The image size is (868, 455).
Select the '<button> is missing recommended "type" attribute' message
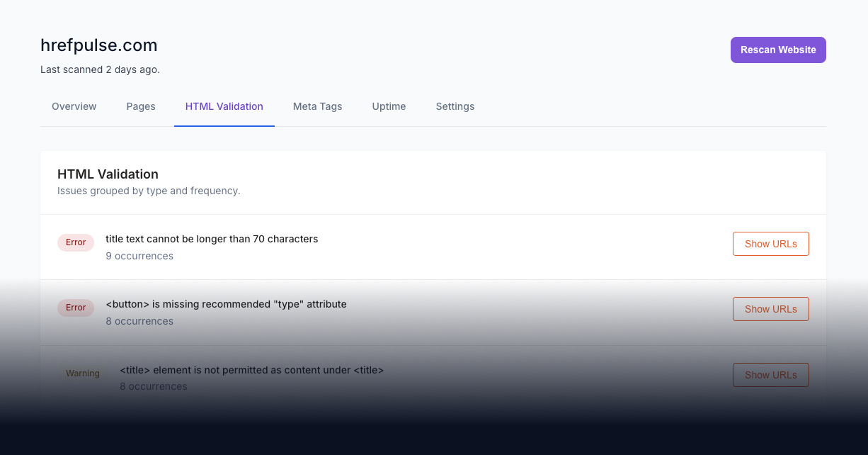[x=226, y=304]
